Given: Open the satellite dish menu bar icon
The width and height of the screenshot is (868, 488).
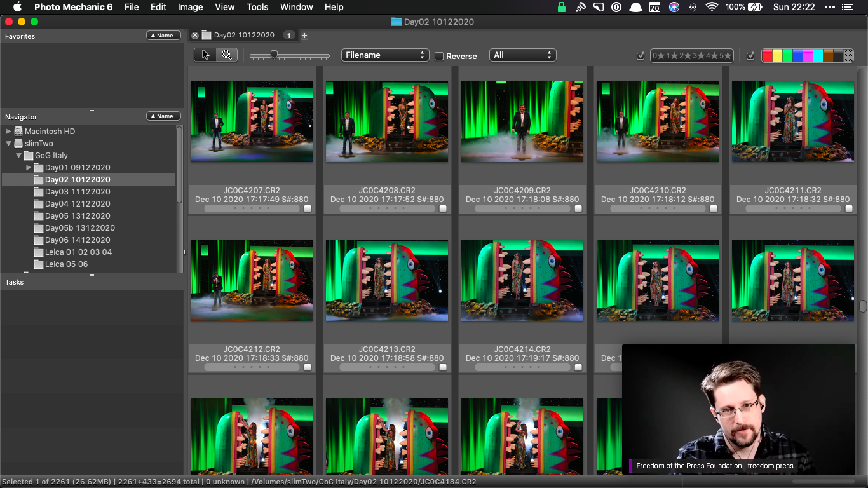Looking at the screenshot, I should pyautogui.click(x=580, y=7).
